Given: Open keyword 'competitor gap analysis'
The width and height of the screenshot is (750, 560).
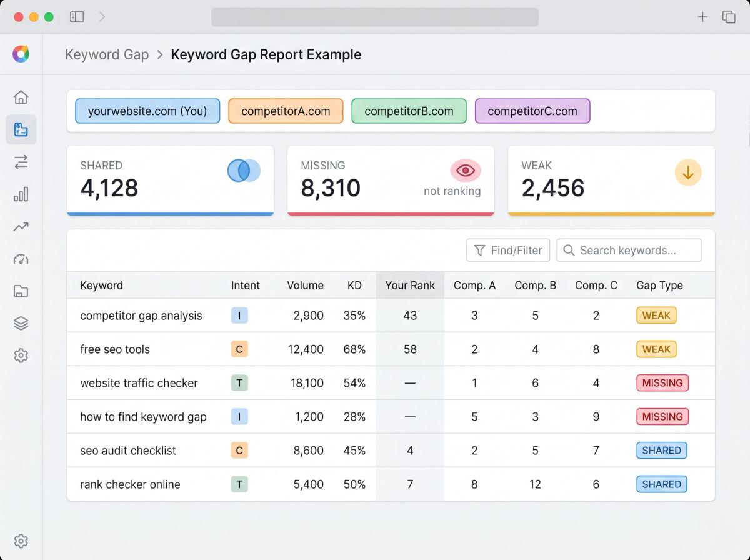Looking at the screenshot, I should point(141,316).
